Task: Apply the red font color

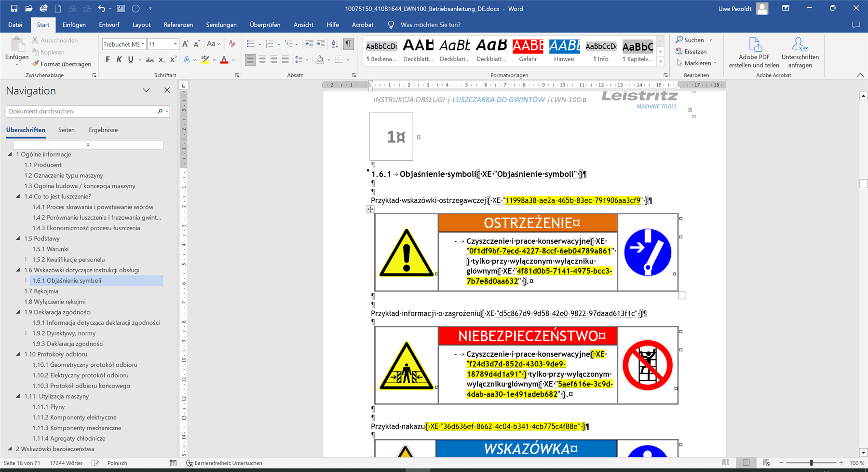Action: [224, 59]
